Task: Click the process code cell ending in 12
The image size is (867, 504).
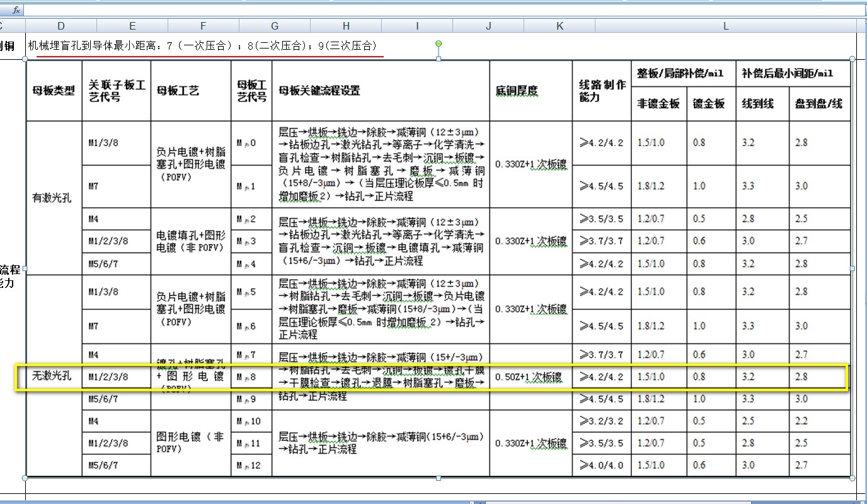Action: coord(251,465)
